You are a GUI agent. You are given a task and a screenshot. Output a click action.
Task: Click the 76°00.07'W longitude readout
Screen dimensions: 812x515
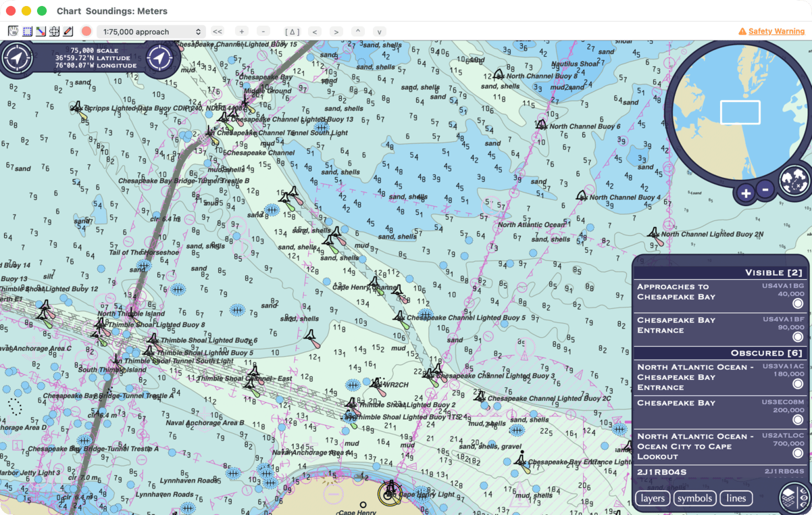[x=96, y=66]
